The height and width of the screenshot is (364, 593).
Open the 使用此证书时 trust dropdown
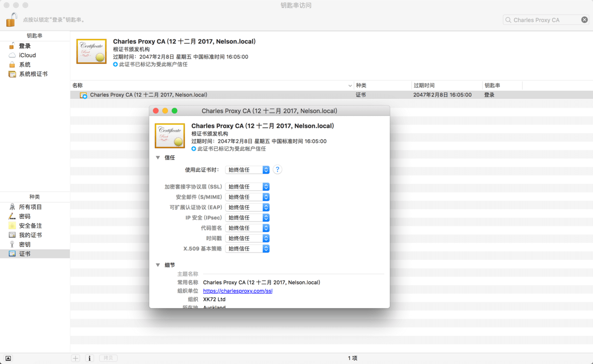click(x=247, y=170)
